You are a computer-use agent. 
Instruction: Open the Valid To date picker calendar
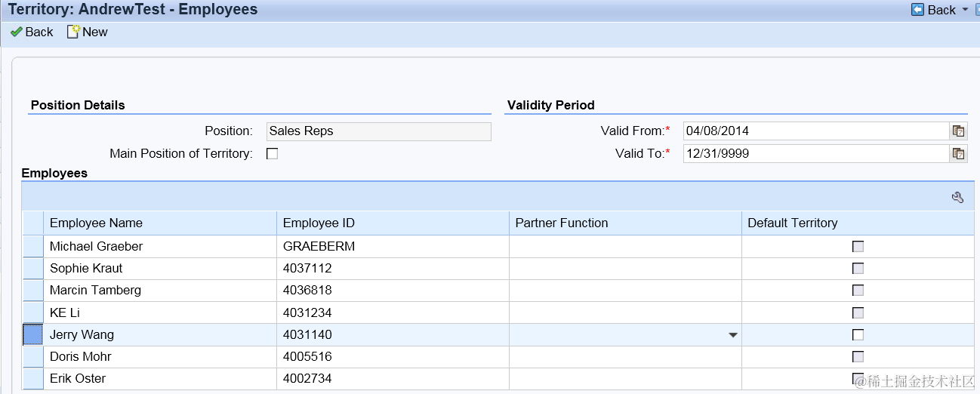point(958,153)
